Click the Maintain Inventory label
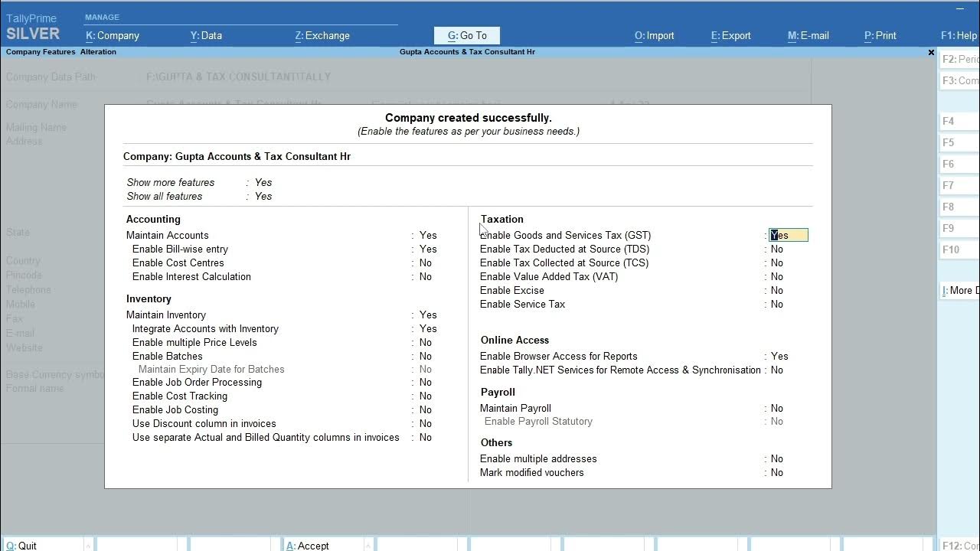This screenshot has height=551, width=980. (x=166, y=315)
